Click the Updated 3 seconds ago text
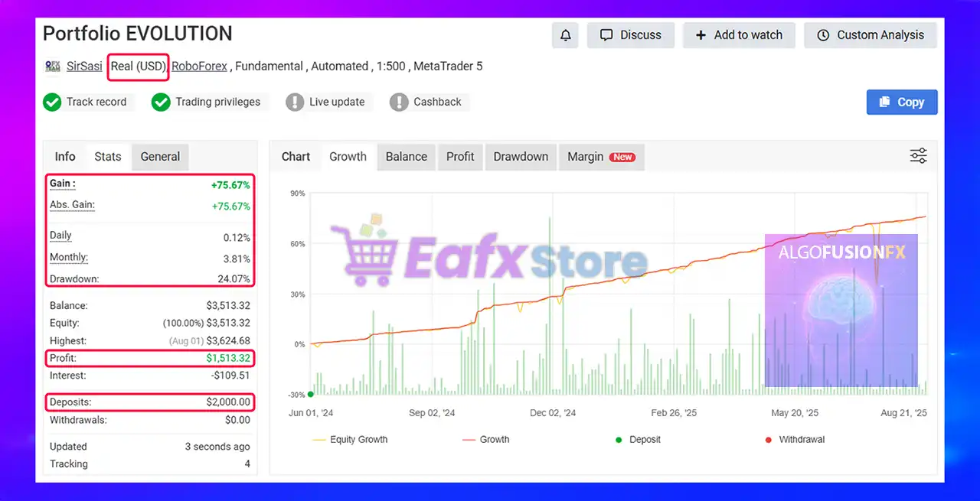 [x=217, y=447]
